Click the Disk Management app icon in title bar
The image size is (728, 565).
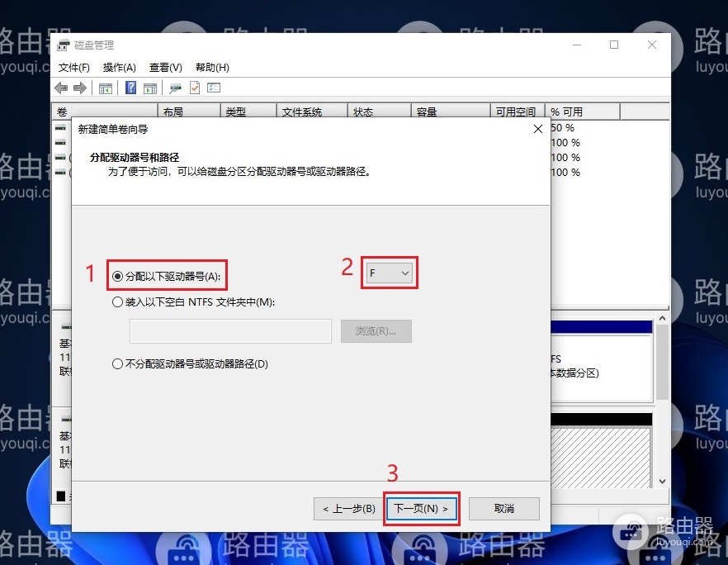pos(63,45)
